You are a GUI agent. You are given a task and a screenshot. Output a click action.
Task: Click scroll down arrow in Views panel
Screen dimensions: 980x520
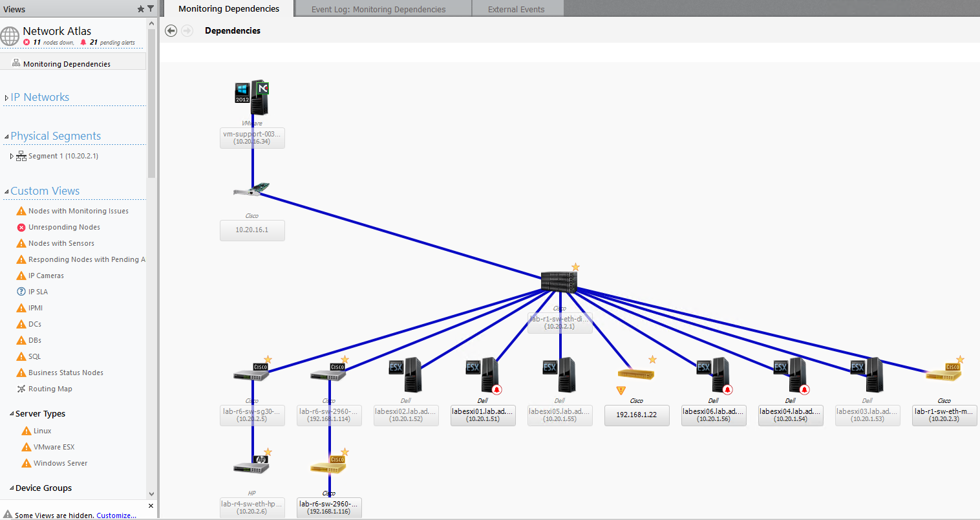pos(151,493)
